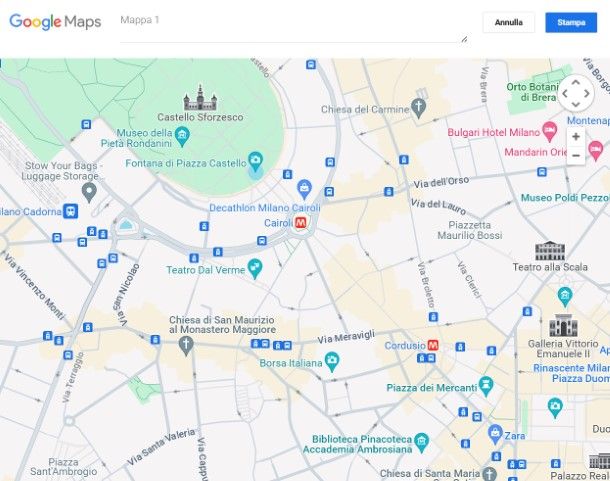The height and width of the screenshot is (481, 610).
Task: Click the Via dell'Orso street label
Action: coord(441,182)
